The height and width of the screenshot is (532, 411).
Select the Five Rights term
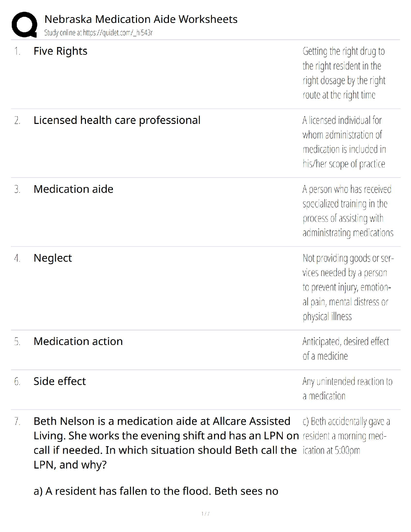click(60, 51)
